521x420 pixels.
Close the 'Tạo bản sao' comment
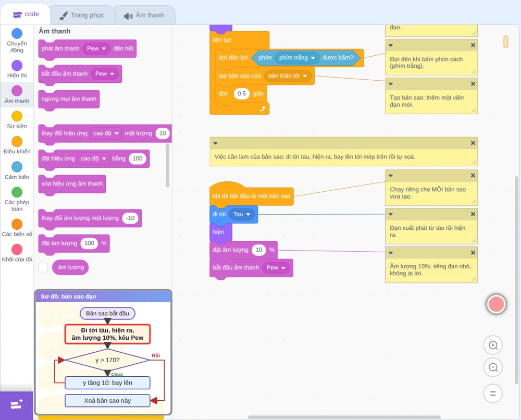point(473,84)
